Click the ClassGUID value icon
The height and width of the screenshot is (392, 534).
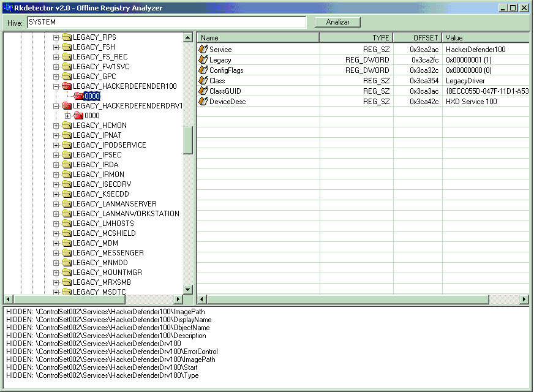tap(204, 91)
